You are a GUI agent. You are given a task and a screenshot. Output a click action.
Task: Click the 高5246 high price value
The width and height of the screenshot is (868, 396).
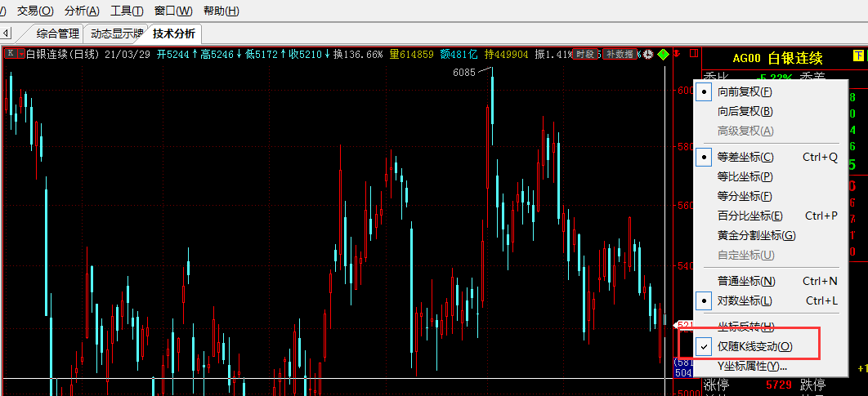pyautogui.click(x=217, y=54)
